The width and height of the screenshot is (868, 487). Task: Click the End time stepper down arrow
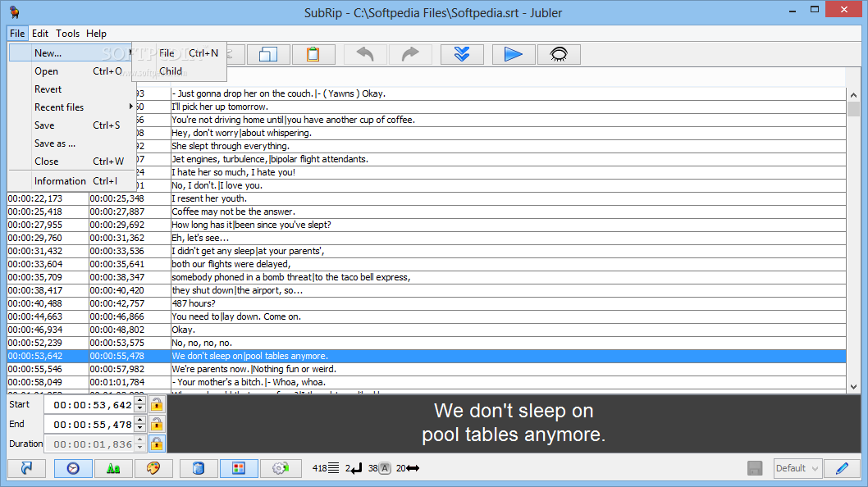coord(140,429)
